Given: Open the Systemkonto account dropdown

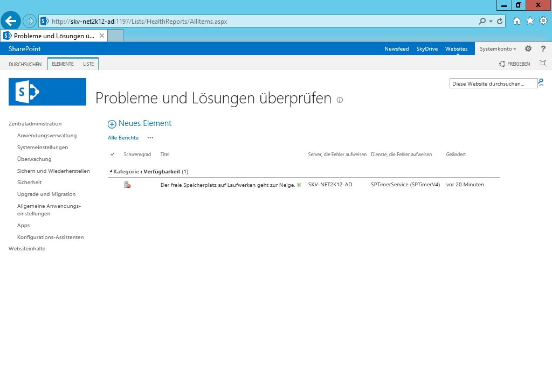Looking at the screenshot, I should [x=498, y=49].
